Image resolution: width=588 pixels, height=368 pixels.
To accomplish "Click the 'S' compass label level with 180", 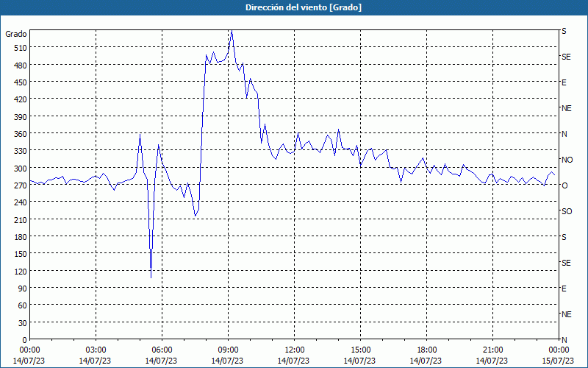I will point(564,237).
